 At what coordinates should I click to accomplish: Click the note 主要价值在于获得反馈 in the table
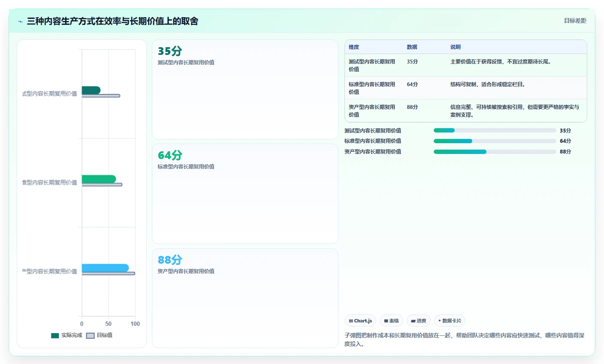point(501,62)
